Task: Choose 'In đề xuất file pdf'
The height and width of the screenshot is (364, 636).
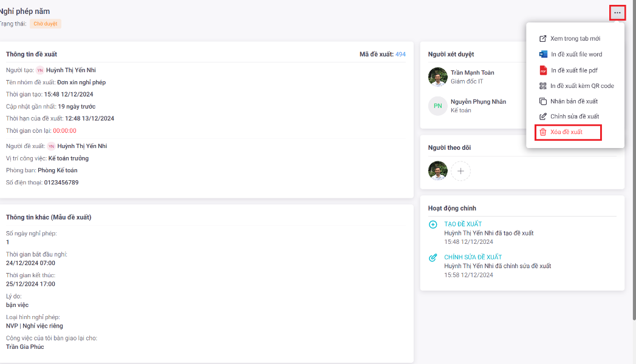Action: click(x=574, y=70)
